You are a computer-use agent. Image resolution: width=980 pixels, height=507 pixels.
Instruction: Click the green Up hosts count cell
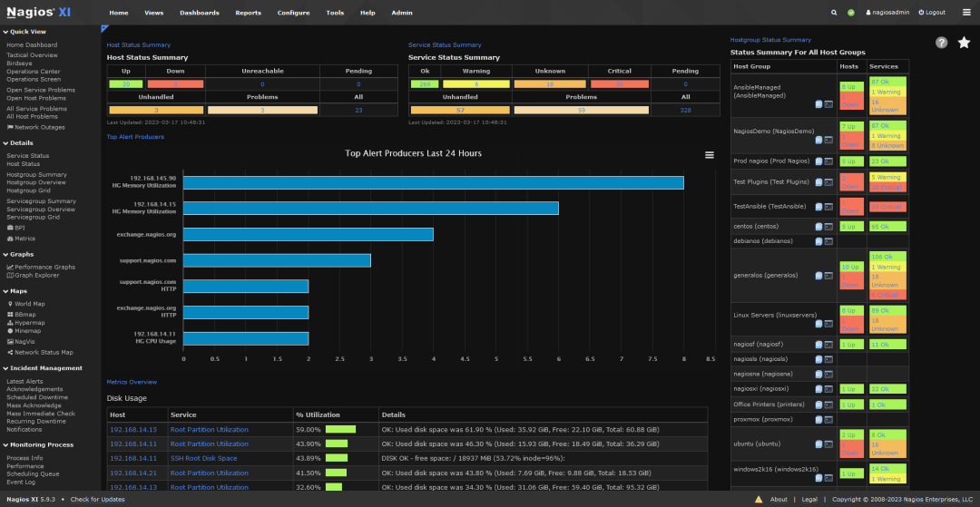[126, 84]
